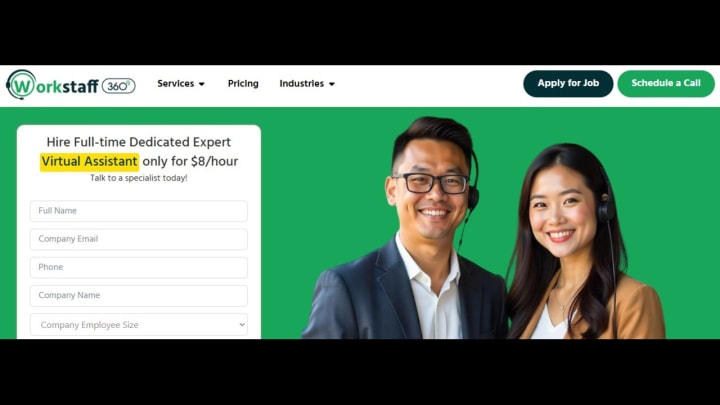This screenshot has width=720, height=405.
Task: Click the Apply for Job button
Action: coord(568,84)
